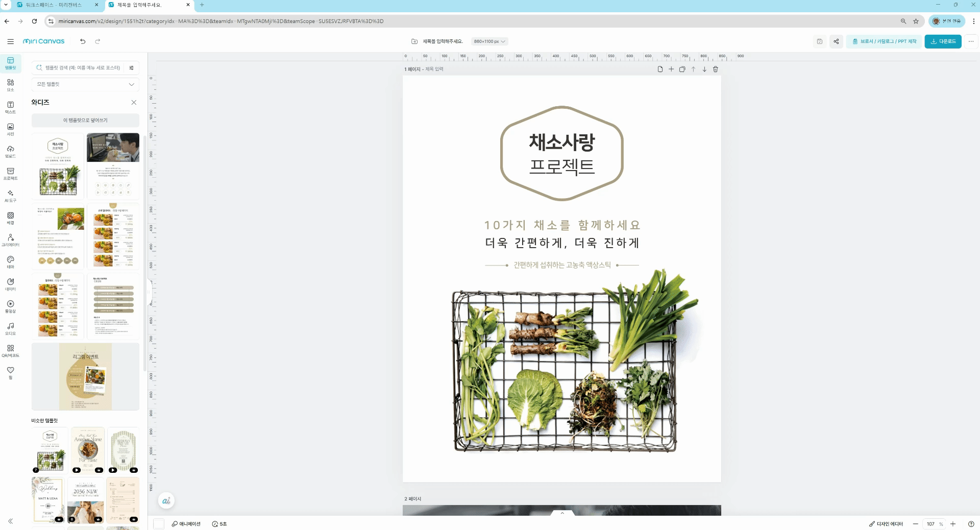Image resolution: width=980 pixels, height=530 pixels.
Task: Click the 동영상 (Video) sidebar icon
Action: click(10, 306)
